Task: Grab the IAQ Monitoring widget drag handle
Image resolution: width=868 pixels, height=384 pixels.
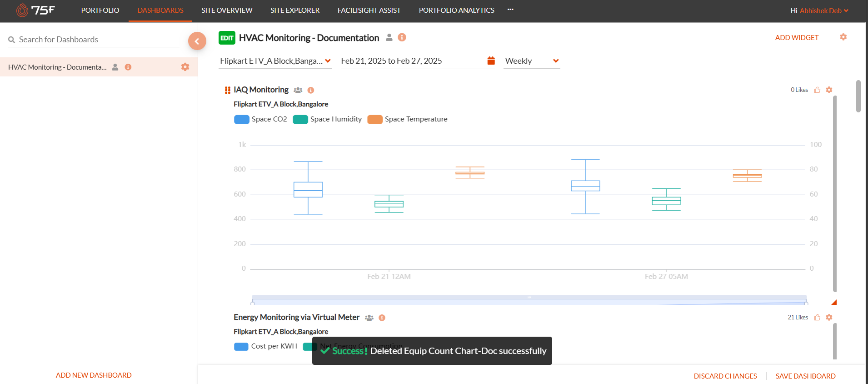Action: coord(228,90)
